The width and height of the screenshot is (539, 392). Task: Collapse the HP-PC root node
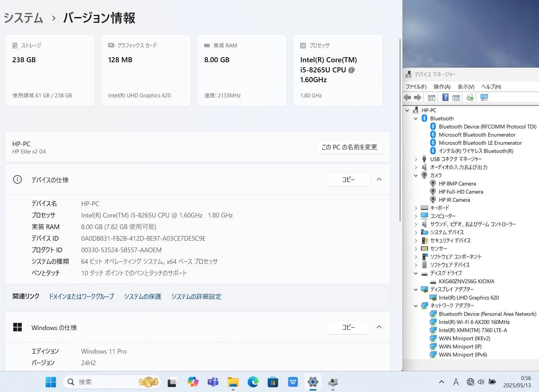click(407, 110)
